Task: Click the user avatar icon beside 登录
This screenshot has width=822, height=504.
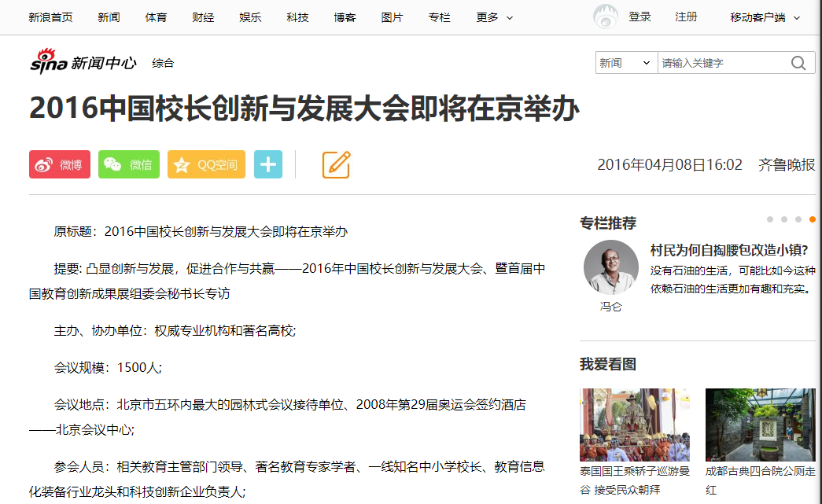Action: (606, 17)
